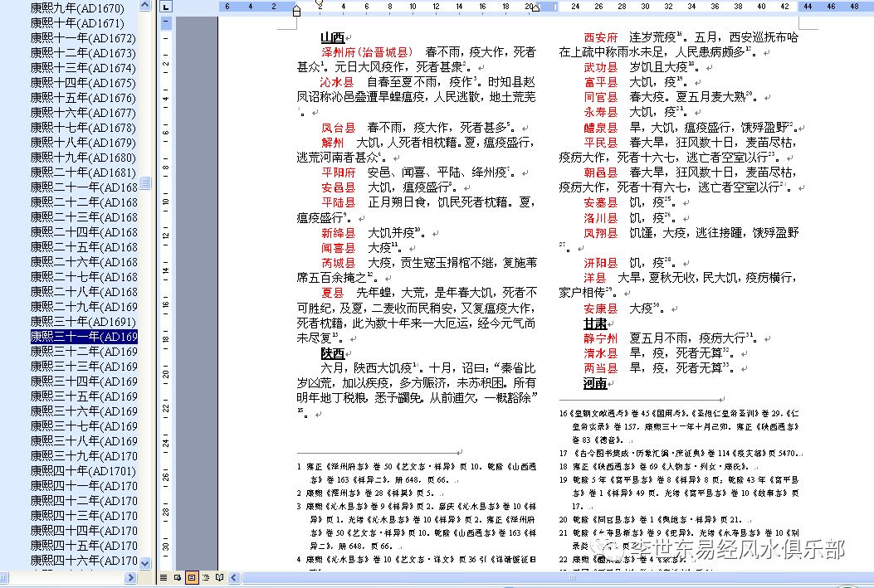Click document map scroll down arrow

point(145,563)
